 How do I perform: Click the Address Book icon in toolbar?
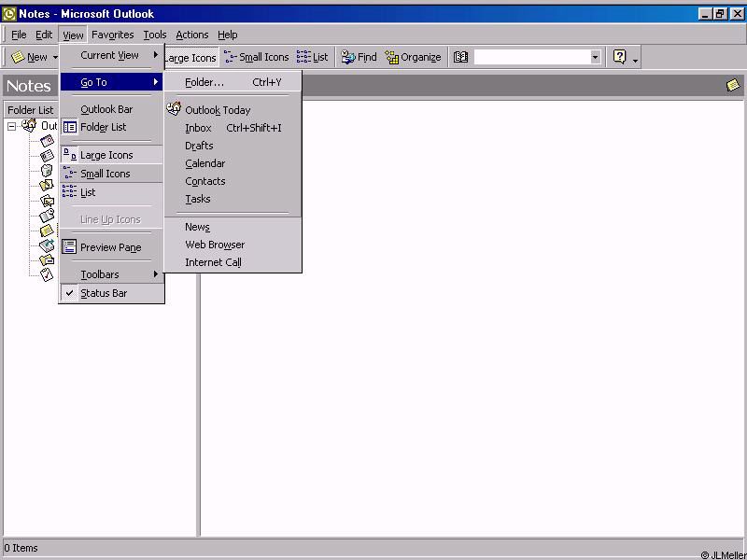[x=460, y=57]
